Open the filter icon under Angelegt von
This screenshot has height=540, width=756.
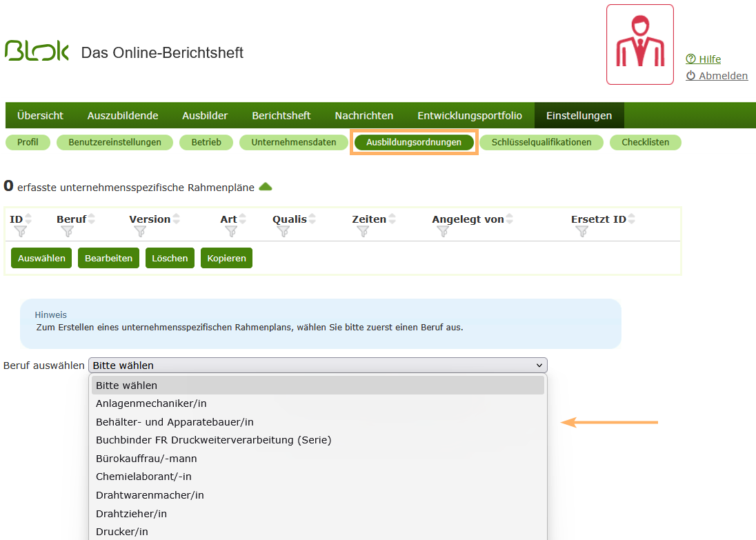click(x=443, y=232)
